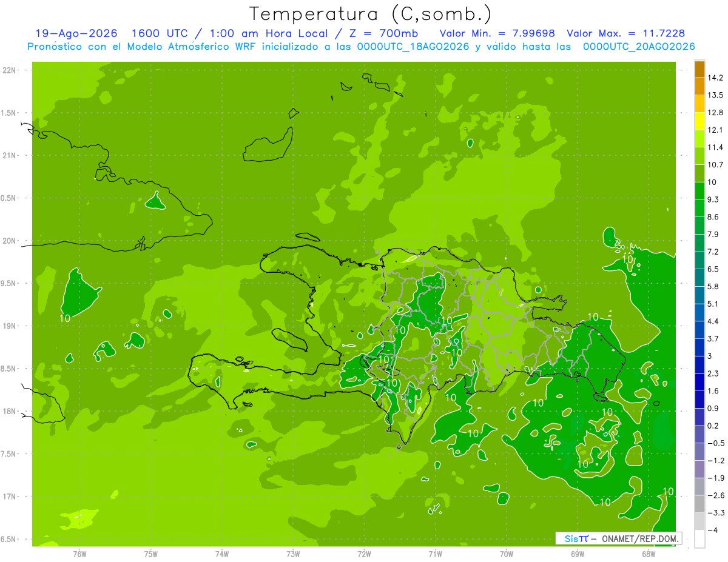This screenshot has width=728, height=562.
Task: Click the 71W longitude label
Action: pyautogui.click(x=435, y=554)
